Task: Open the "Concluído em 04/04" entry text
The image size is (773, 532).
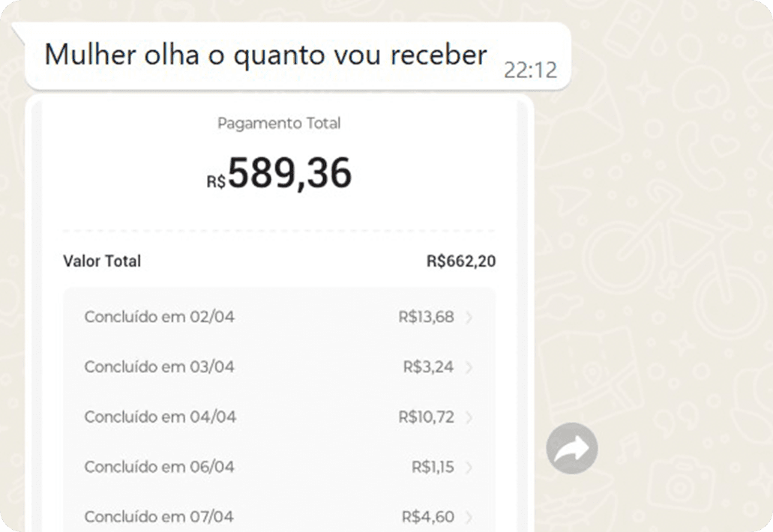Action: [160, 417]
